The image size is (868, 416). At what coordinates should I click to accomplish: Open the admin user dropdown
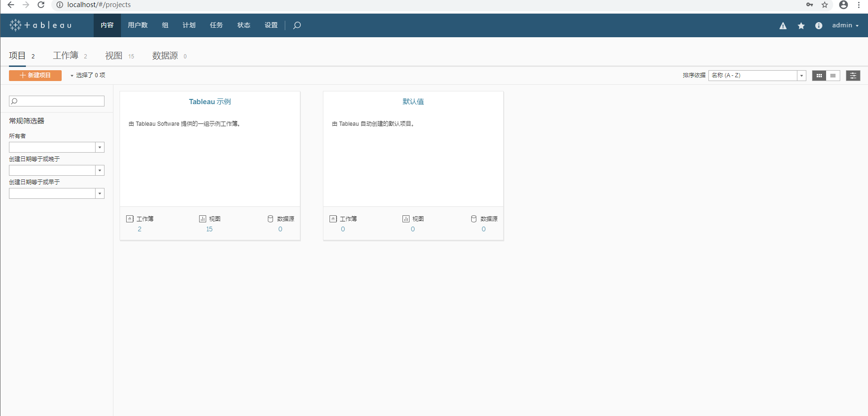click(x=845, y=25)
